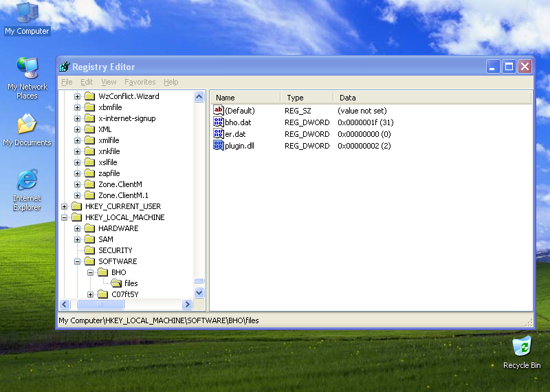The image size is (550, 392).
Task: Select the C07ft5Y key label
Action: click(125, 294)
